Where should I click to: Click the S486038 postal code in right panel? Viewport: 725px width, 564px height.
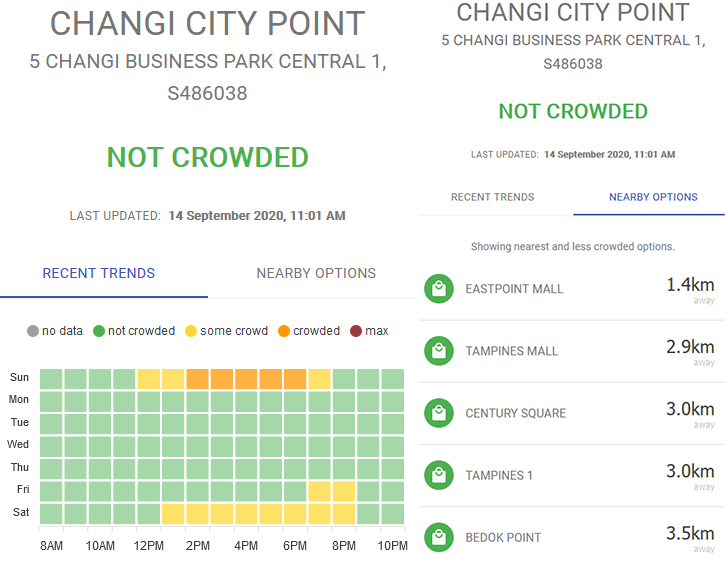pyautogui.click(x=573, y=64)
